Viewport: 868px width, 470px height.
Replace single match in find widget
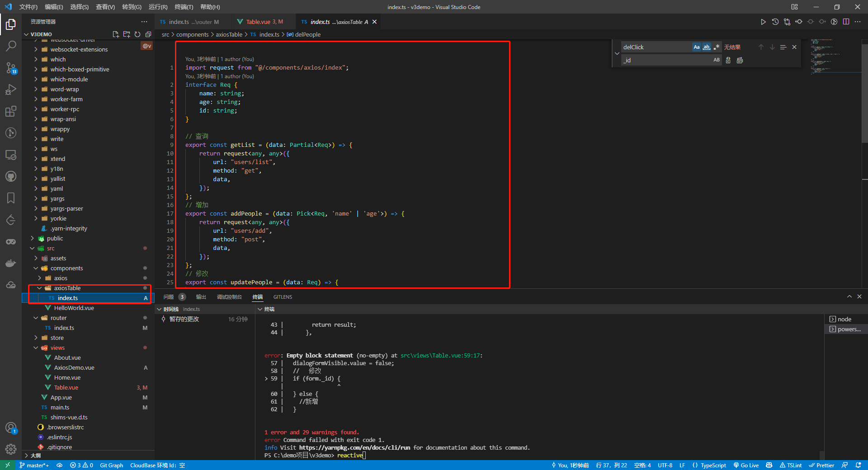728,60
